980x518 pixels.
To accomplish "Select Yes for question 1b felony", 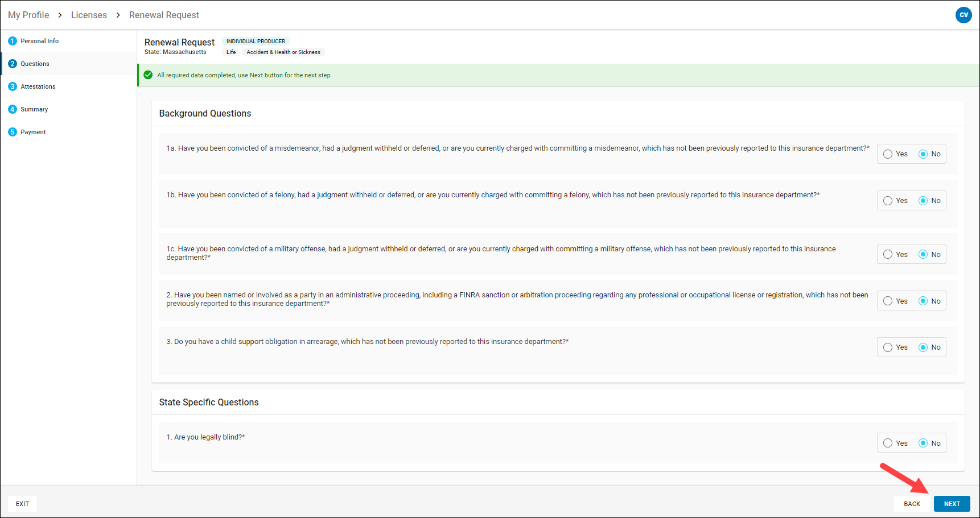I will [888, 201].
